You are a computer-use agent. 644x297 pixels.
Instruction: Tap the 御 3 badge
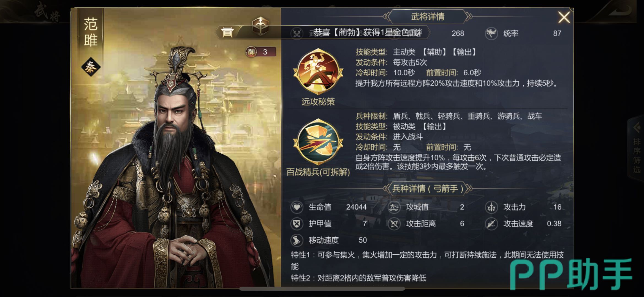click(260, 52)
